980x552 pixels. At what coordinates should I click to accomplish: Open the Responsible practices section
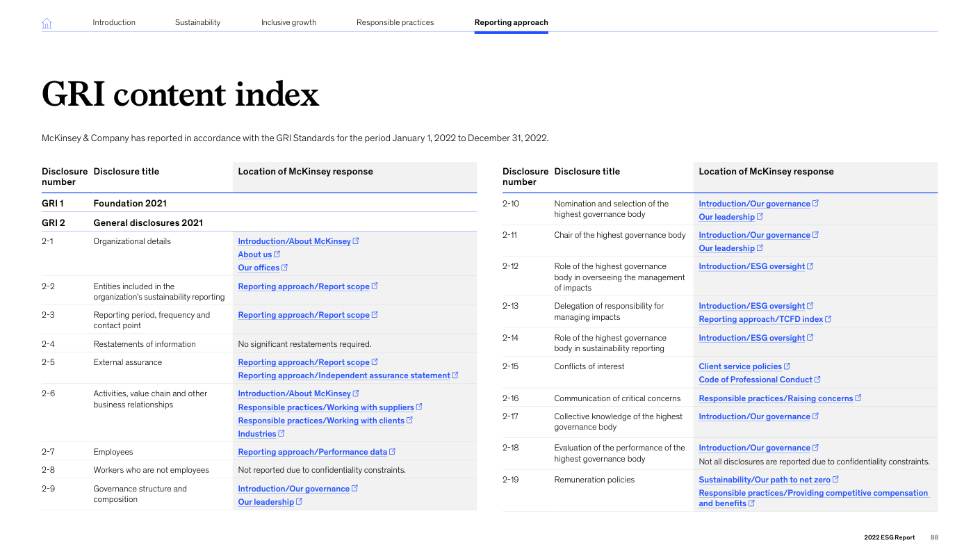click(395, 22)
